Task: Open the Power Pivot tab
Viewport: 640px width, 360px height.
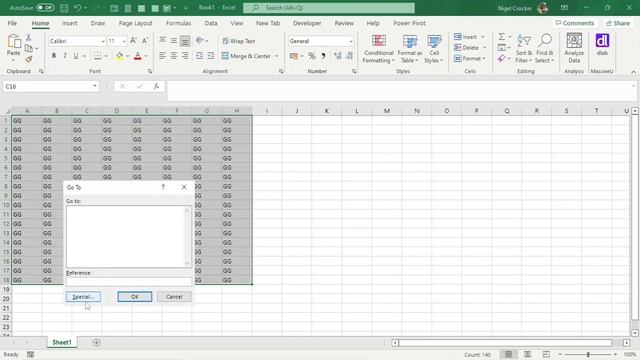Action: click(409, 23)
